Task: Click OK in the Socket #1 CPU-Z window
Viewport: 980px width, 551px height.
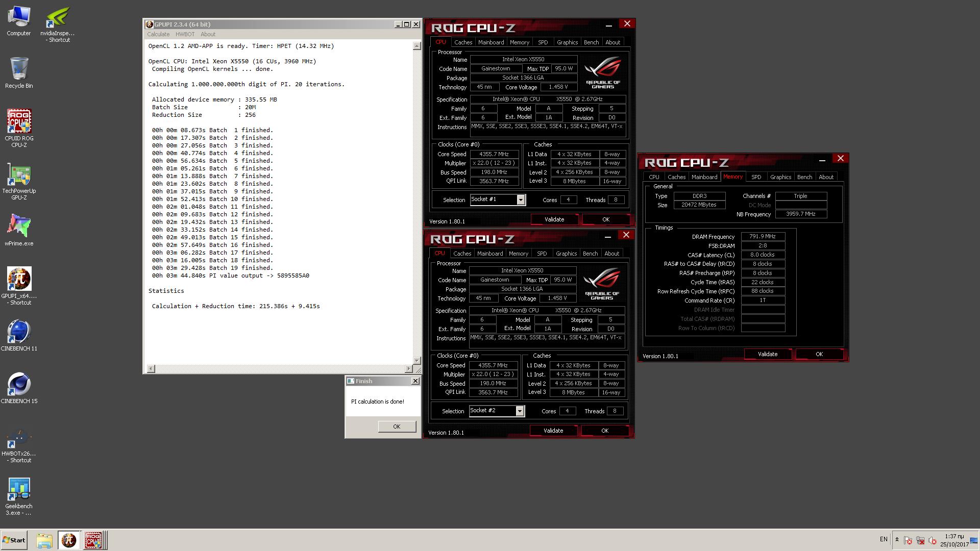Action: pyautogui.click(x=606, y=219)
